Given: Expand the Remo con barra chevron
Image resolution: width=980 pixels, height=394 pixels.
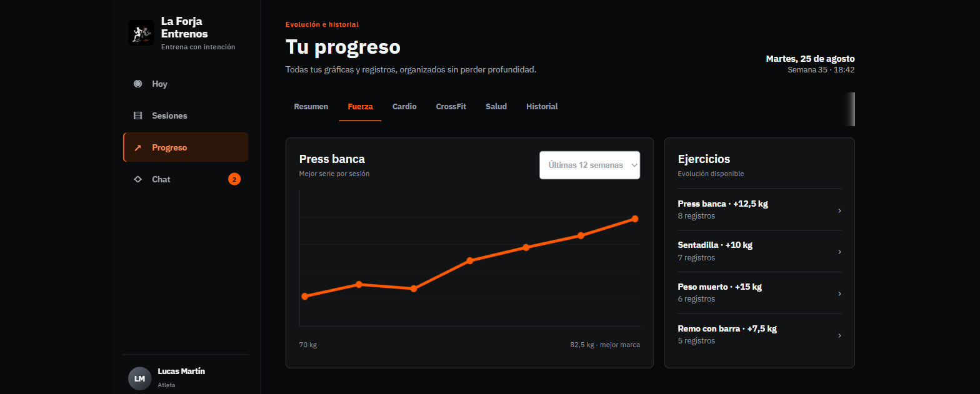Looking at the screenshot, I should [839, 335].
